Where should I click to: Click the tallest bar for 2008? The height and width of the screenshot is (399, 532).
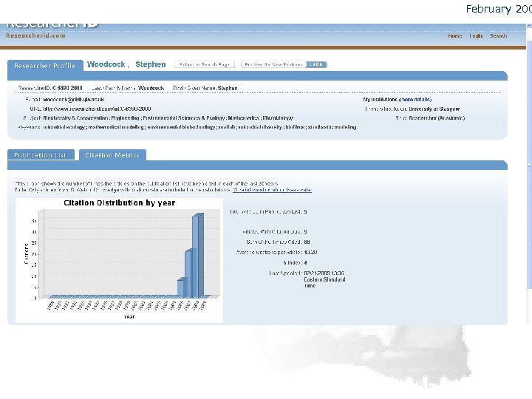[x=197, y=256]
